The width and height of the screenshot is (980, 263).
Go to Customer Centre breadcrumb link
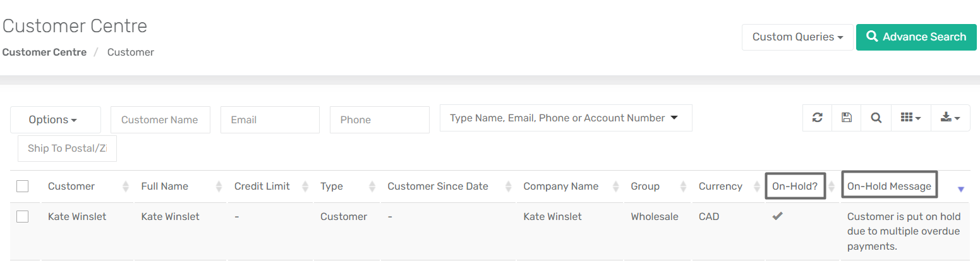[44, 52]
